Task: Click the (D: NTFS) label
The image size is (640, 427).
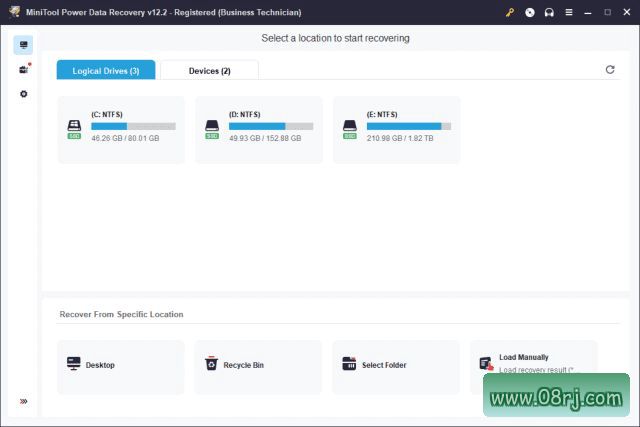Action: point(244,114)
